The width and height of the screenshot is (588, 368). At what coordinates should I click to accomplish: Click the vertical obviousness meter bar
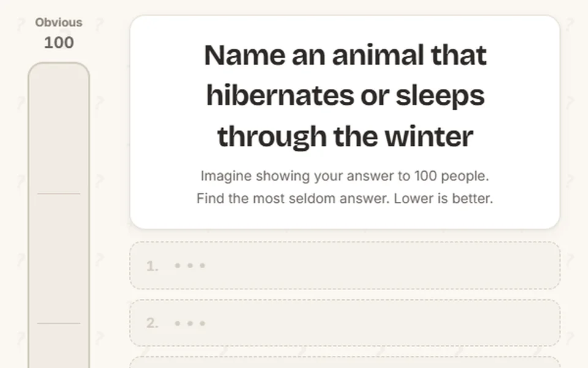pos(59,215)
